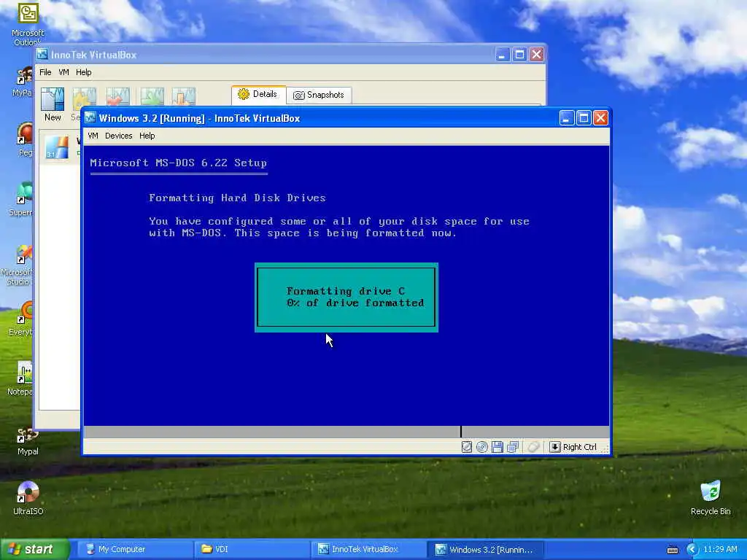Open File menu in VirtualBox manager

(45, 72)
